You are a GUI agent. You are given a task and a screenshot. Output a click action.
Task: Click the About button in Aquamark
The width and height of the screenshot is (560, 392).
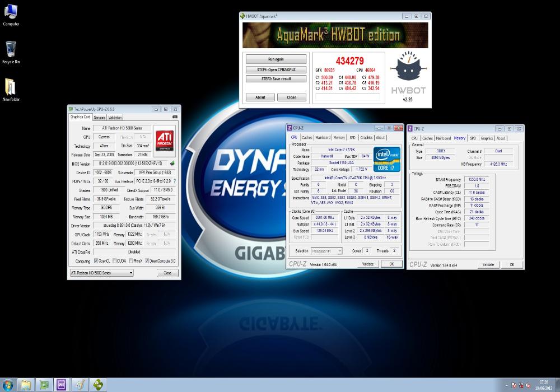[260, 97]
